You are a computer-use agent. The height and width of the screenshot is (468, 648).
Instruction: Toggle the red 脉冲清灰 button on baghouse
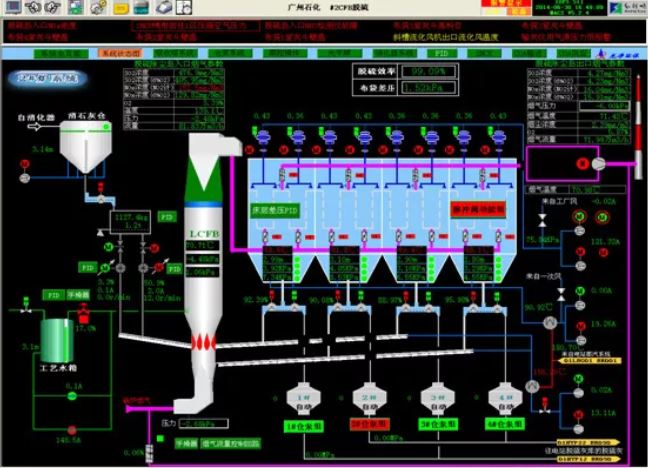480,211
